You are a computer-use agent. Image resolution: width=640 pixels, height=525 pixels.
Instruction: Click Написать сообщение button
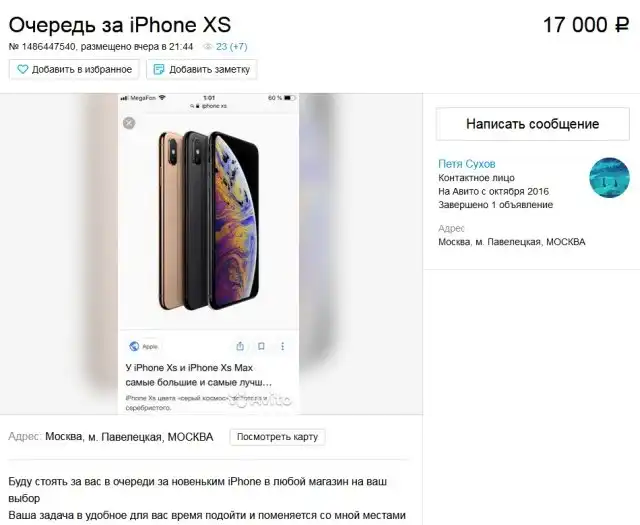click(x=533, y=124)
